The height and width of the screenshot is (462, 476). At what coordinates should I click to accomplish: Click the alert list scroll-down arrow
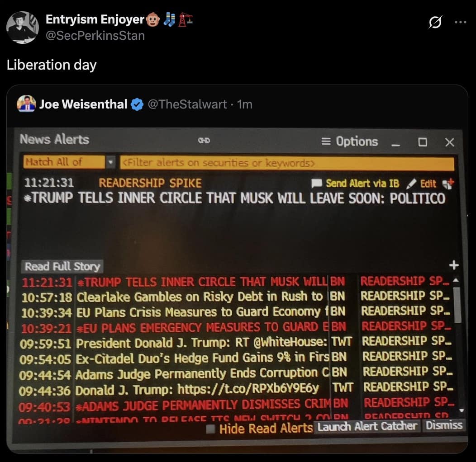pos(462,410)
